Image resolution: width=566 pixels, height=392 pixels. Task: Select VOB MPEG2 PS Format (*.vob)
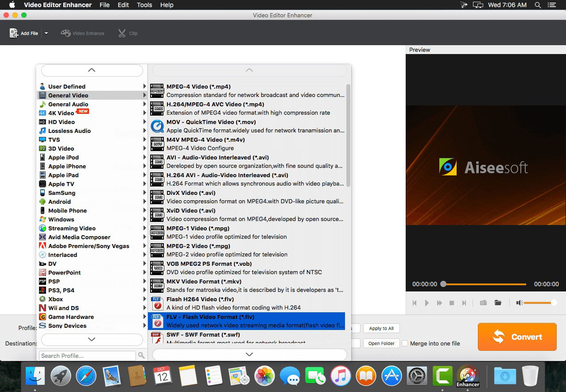coord(247,268)
